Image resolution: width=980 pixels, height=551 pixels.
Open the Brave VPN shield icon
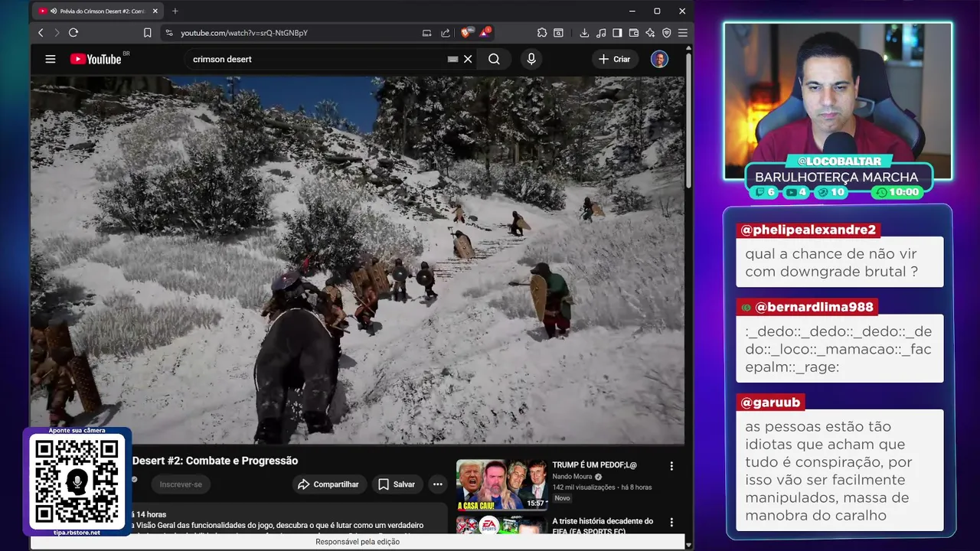[666, 33]
